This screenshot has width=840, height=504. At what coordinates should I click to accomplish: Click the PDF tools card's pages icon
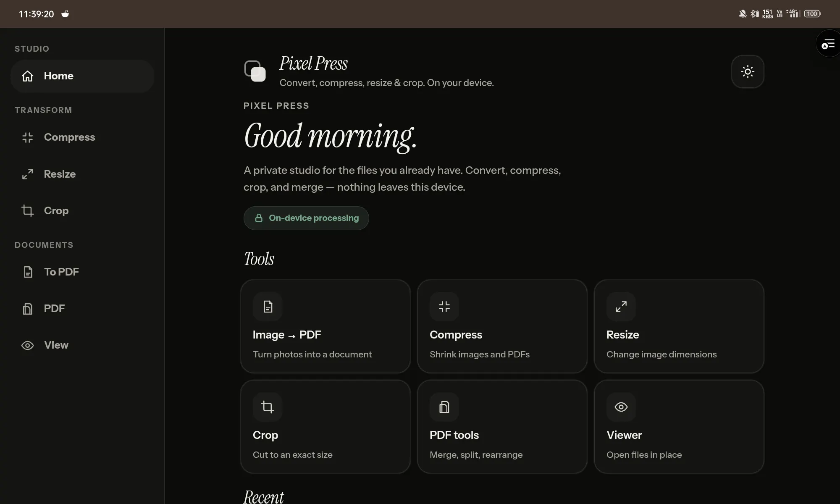[x=444, y=407]
